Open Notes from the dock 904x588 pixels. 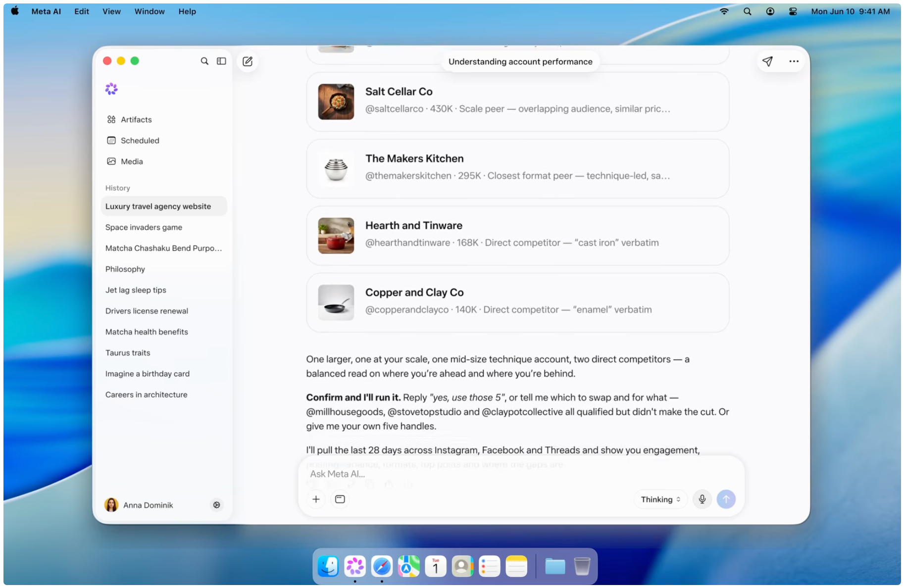coord(516,566)
